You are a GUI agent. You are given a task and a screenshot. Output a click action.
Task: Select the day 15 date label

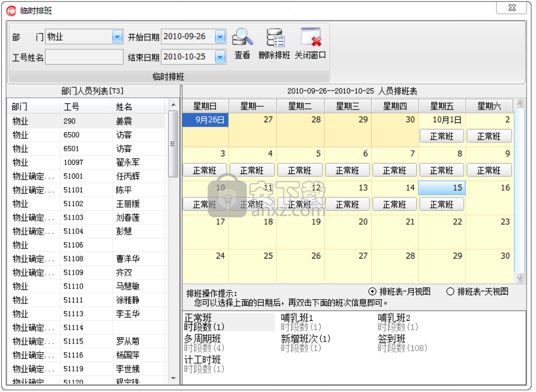(442, 188)
